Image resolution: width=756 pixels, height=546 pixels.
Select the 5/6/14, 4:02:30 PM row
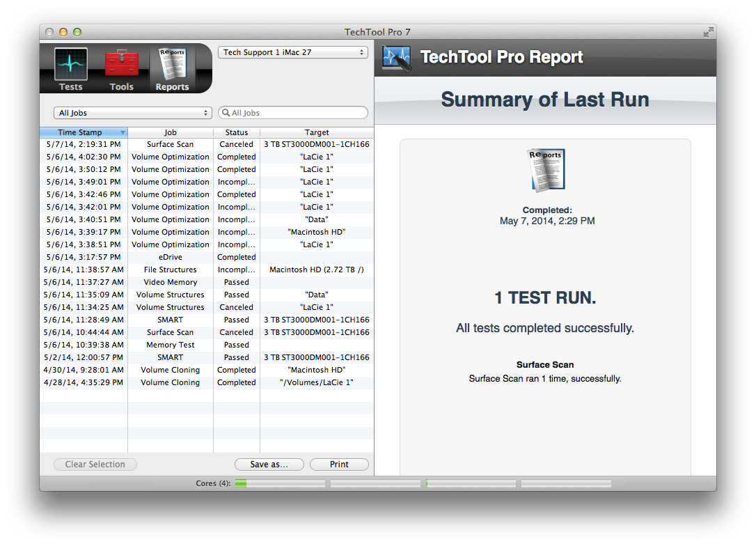pyautogui.click(x=207, y=157)
